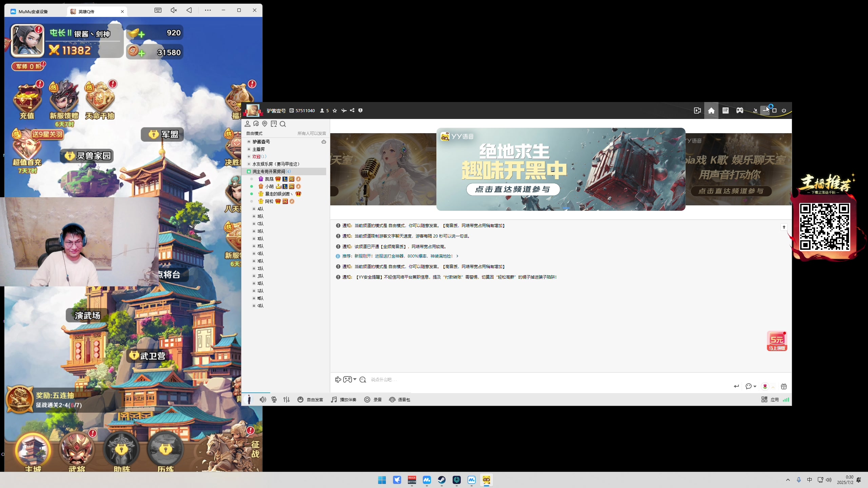Open Windows Start button
868x488 pixels.
click(382, 480)
